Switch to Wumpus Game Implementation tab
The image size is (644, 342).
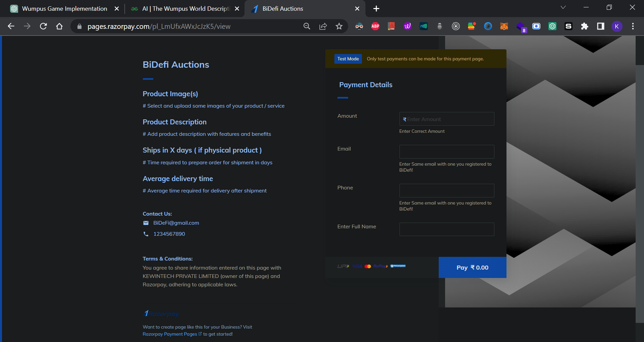[x=64, y=9]
